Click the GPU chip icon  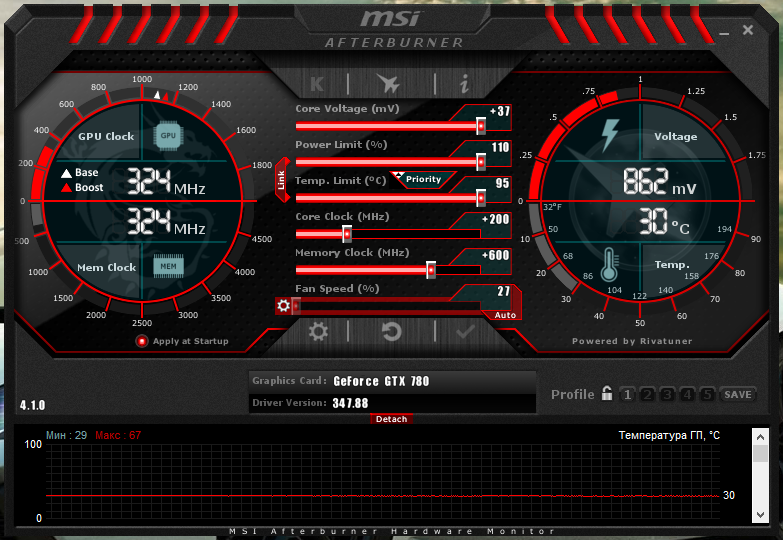pos(168,135)
